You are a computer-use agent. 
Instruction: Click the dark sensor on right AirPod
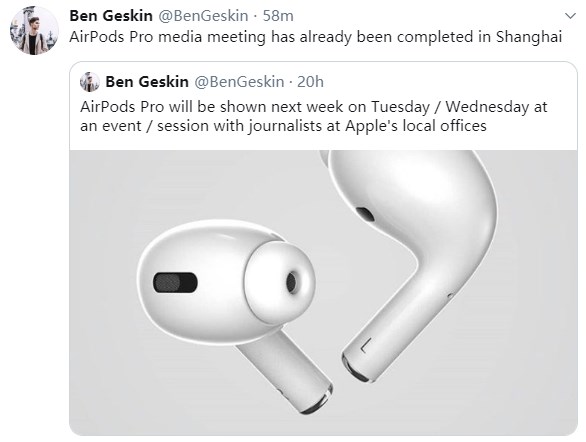tap(365, 214)
